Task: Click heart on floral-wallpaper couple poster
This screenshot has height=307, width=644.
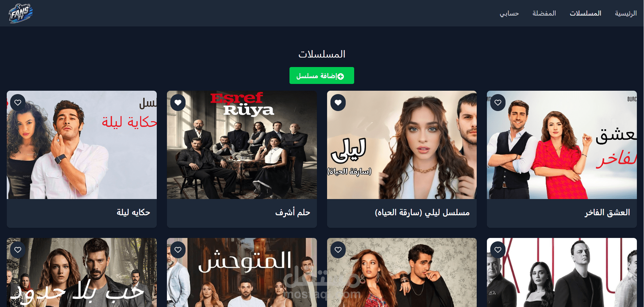Action: (338, 250)
